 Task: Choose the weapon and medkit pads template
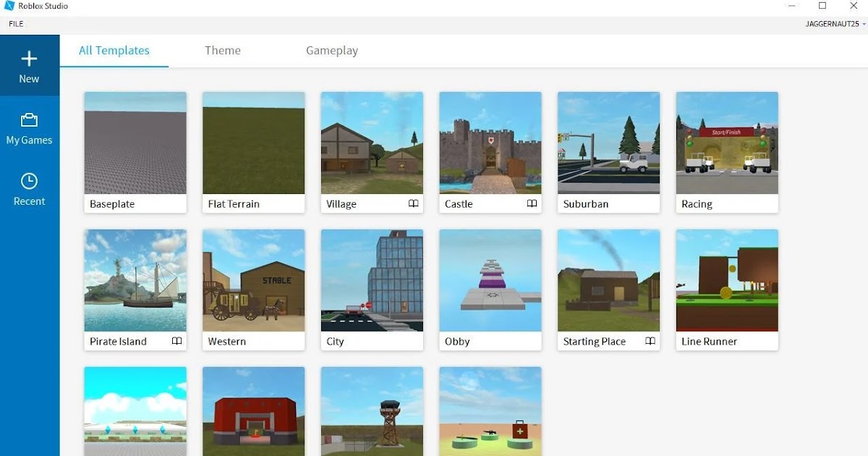click(x=490, y=411)
